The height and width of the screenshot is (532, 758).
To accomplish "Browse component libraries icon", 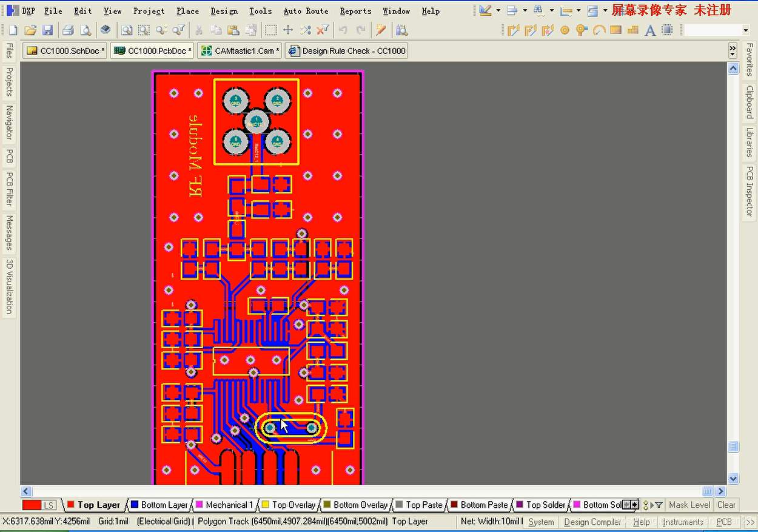I will (x=401, y=30).
